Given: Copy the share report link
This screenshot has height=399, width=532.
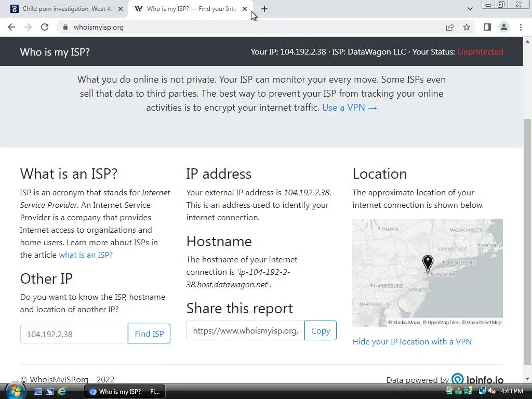Looking at the screenshot, I should coord(320,330).
